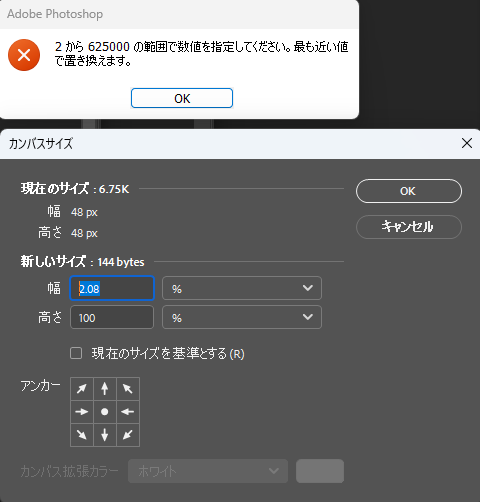
Task: Click the canvas extension color swatch
Action: coord(320,471)
